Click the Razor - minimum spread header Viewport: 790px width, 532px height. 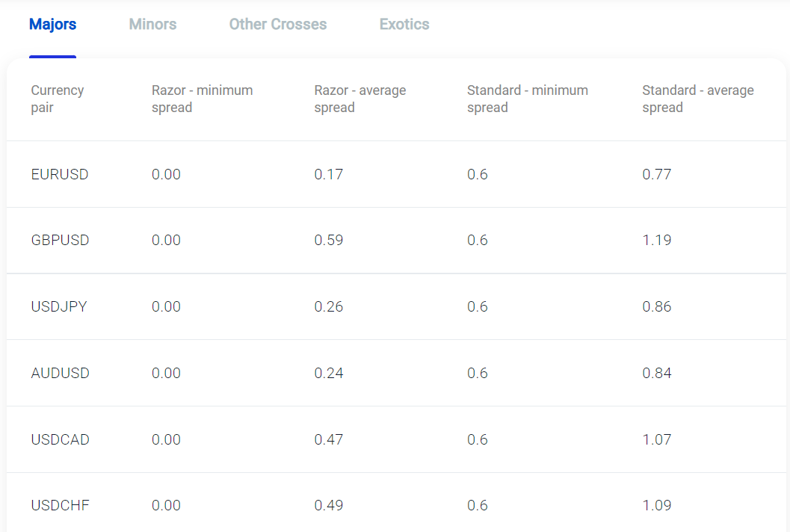coord(202,99)
